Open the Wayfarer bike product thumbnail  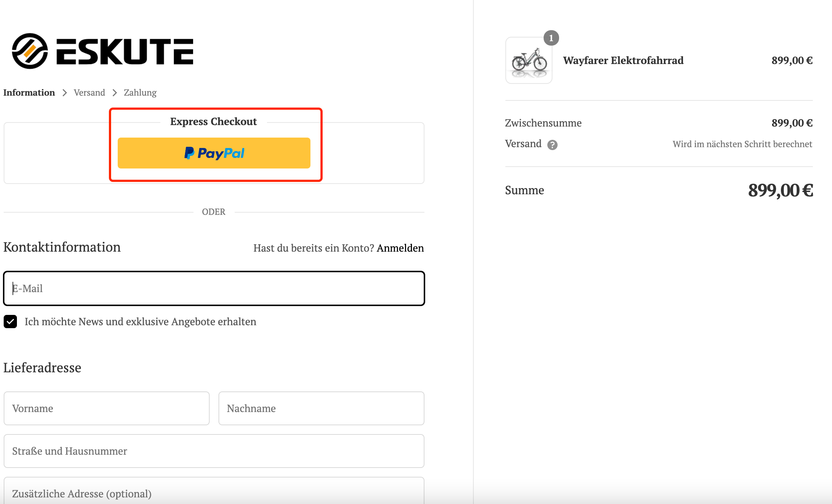pos(529,60)
